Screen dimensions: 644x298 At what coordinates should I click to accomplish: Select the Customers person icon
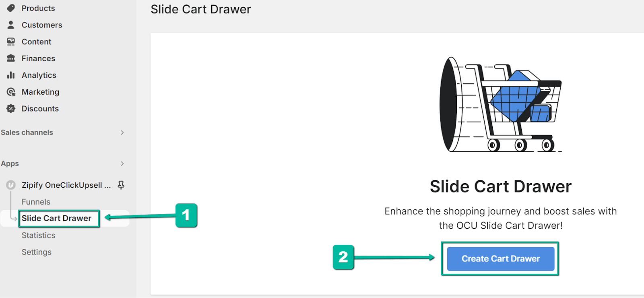pyautogui.click(x=11, y=25)
